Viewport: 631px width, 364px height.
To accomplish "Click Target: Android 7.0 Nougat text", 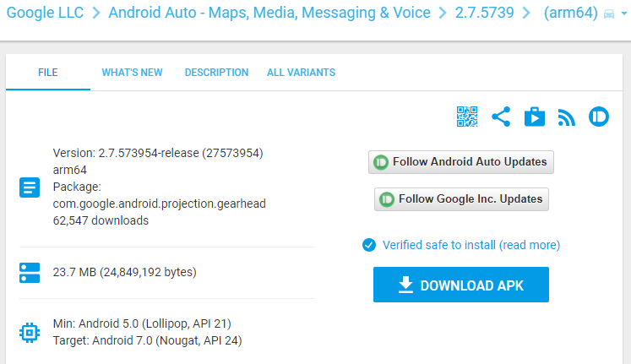I will [x=147, y=340].
